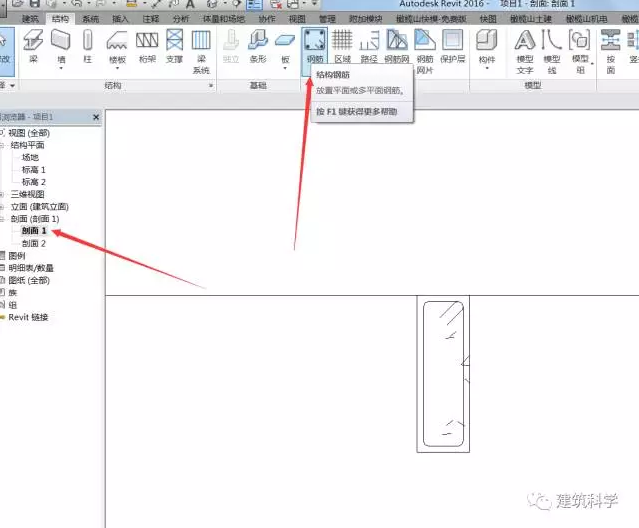Select the 梁 (Beam) tool
This screenshot has height=528, width=639.
tap(33, 46)
